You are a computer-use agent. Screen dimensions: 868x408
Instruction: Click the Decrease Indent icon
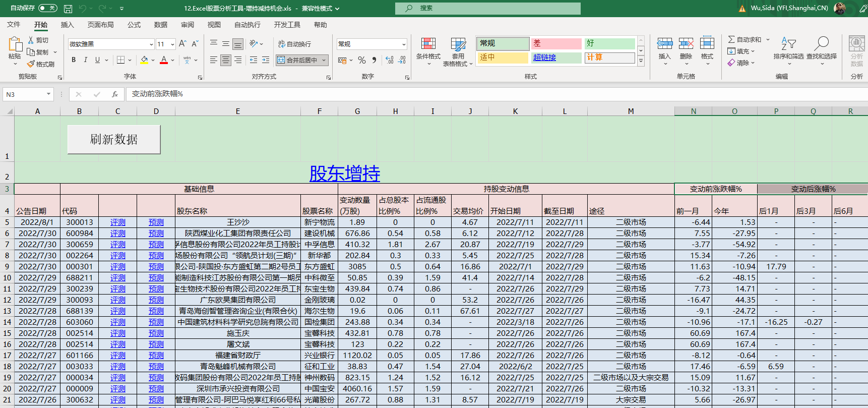254,60
